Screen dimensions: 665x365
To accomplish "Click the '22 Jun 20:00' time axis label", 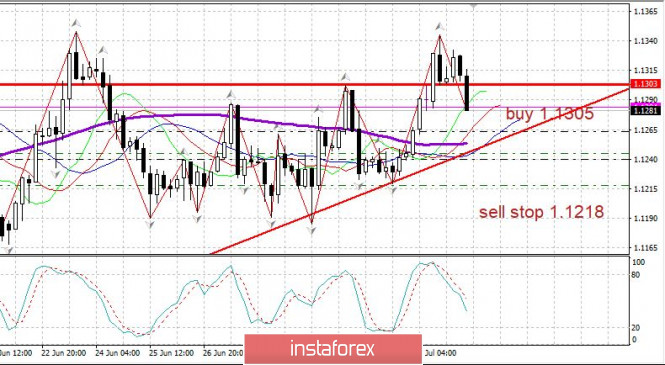I will click(64, 353).
